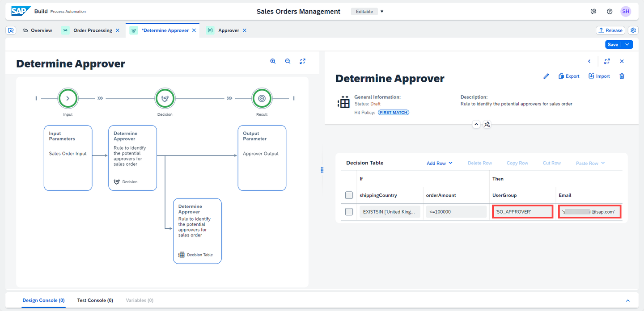The image size is (644, 311).
Task: Click Copy Row in table toolbar
Action: pyautogui.click(x=517, y=163)
